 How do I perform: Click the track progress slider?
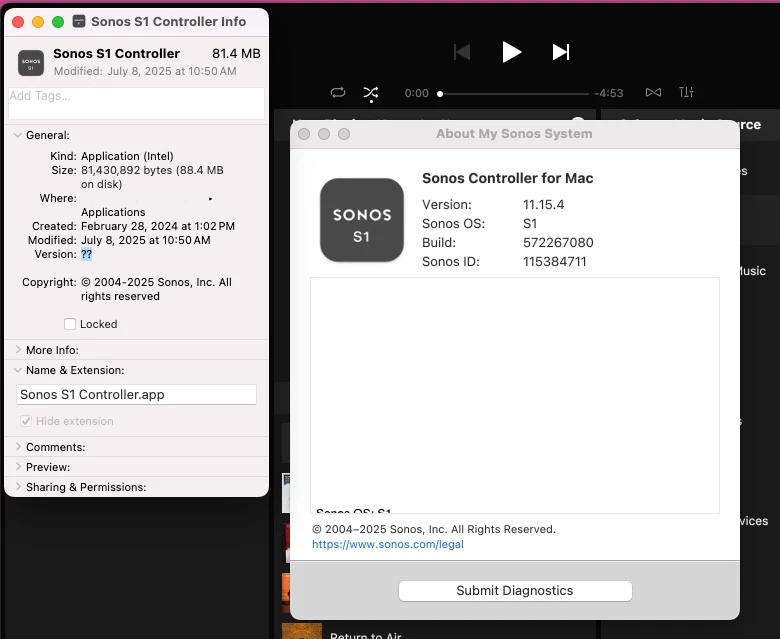tap(513, 93)
